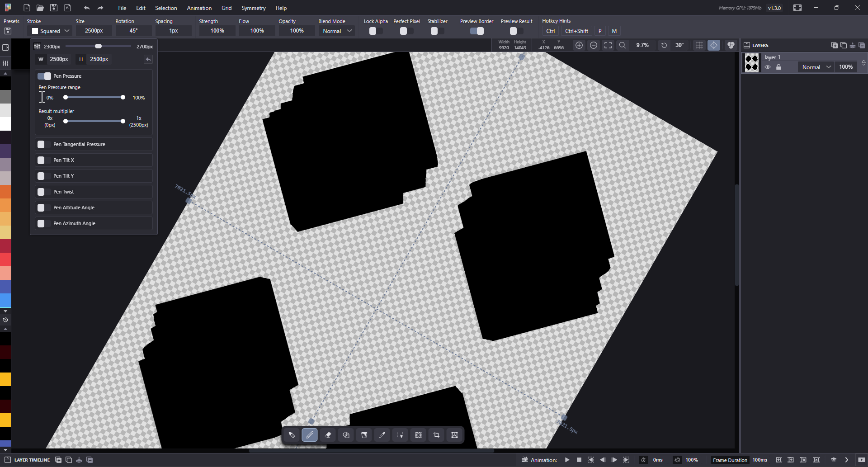
Task: Save the current brush preset
Action: (x=8, y=31)
